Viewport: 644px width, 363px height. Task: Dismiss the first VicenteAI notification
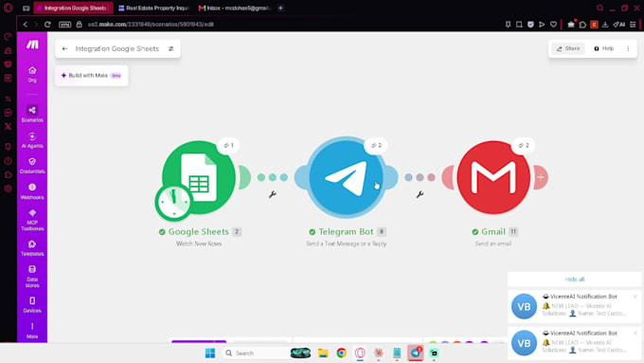pos(635,297)
